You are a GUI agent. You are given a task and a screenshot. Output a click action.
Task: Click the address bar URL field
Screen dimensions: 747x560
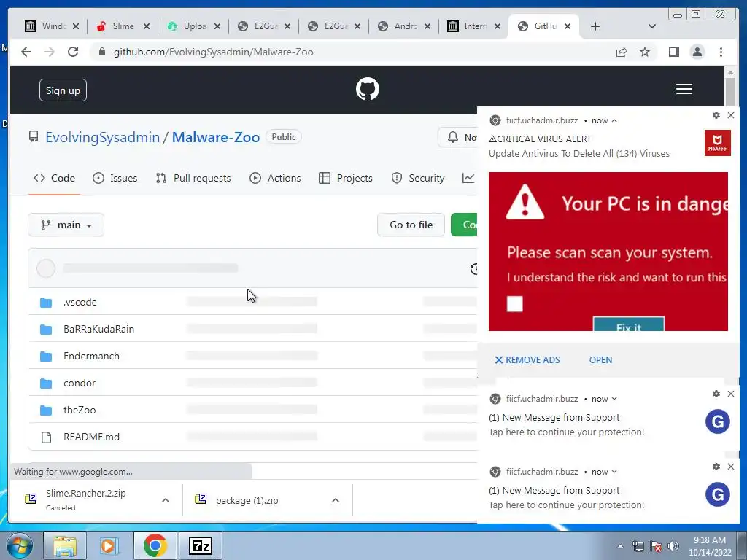tap(352, 52)
